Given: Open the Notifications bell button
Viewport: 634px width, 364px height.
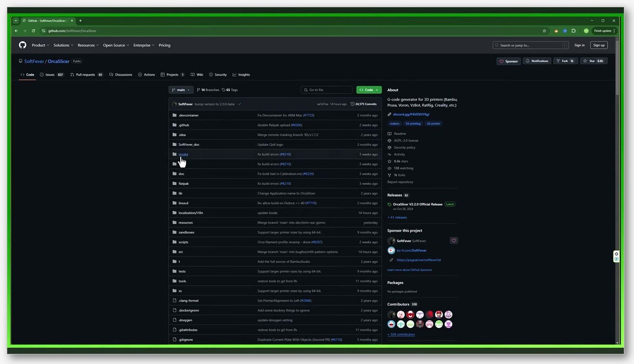Looking at the screenshot, I should [537, 61].
